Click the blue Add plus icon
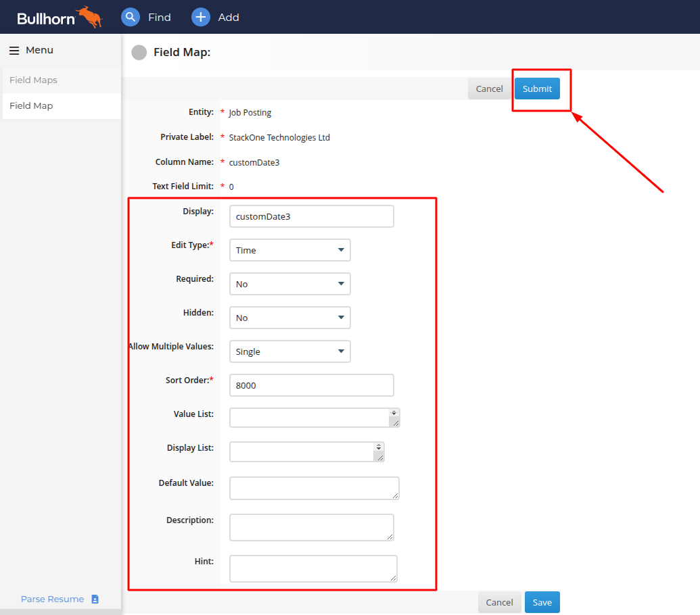 click(201, 17)
